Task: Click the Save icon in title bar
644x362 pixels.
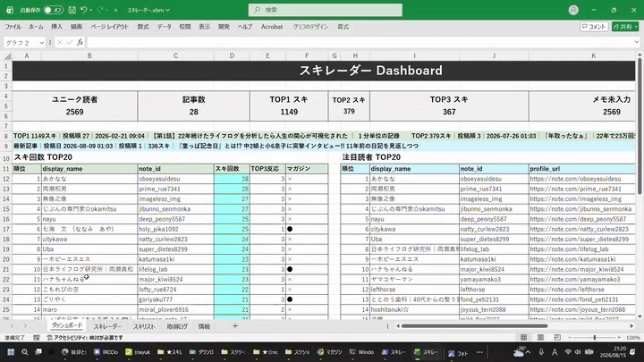Action: click(72, 10)
